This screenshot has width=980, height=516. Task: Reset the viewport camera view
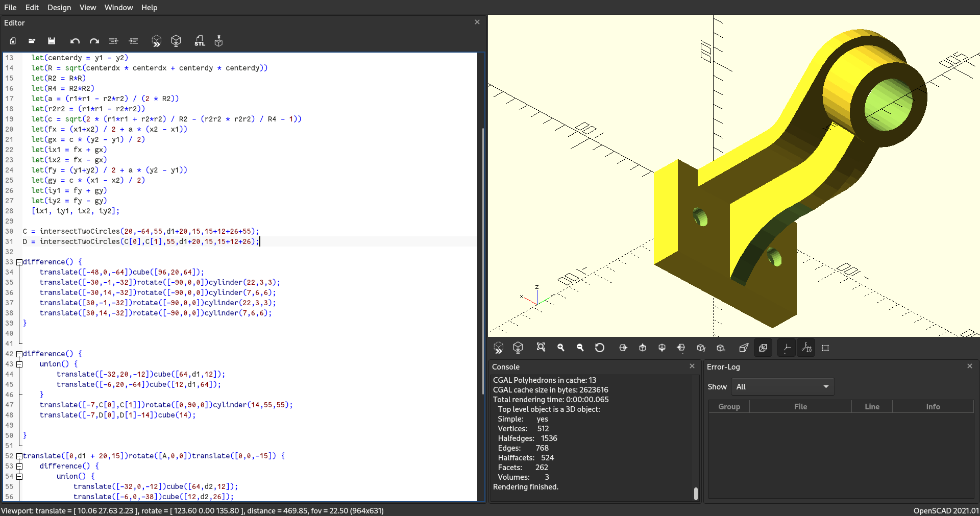point(600,348)
